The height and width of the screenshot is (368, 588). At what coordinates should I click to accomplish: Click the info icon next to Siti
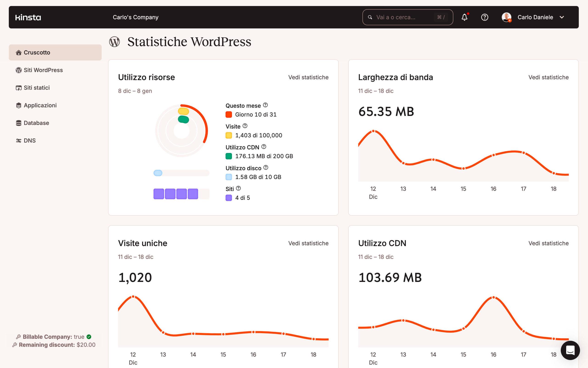click(x=238, y=188)
